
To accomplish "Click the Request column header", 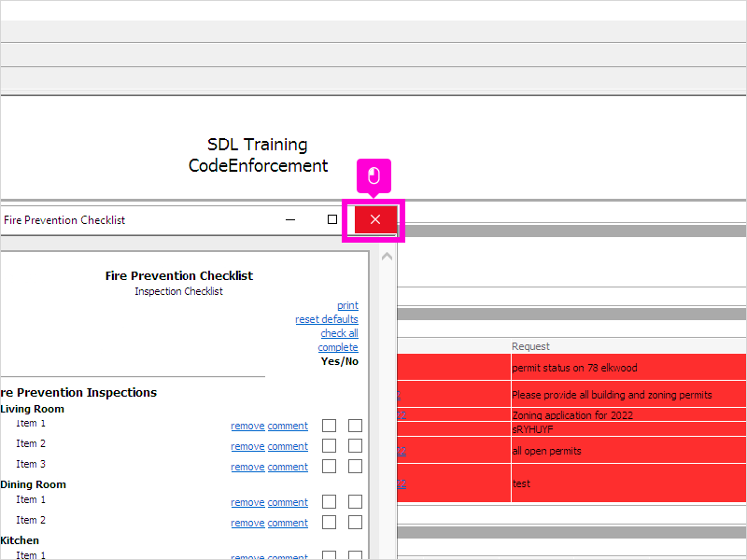I will click(530, 346).
